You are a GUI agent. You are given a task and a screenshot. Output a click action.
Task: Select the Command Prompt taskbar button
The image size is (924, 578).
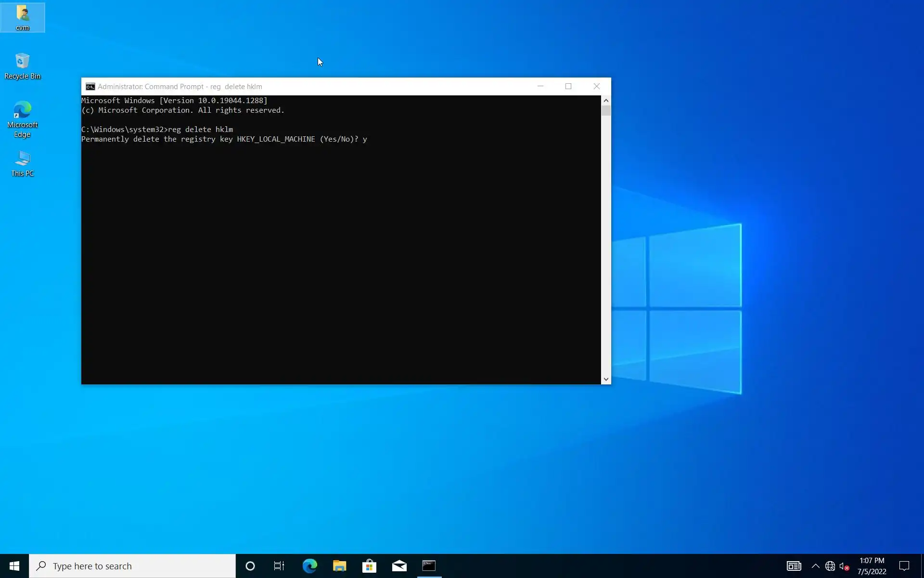pyautogui.click(x=429, y=566)
